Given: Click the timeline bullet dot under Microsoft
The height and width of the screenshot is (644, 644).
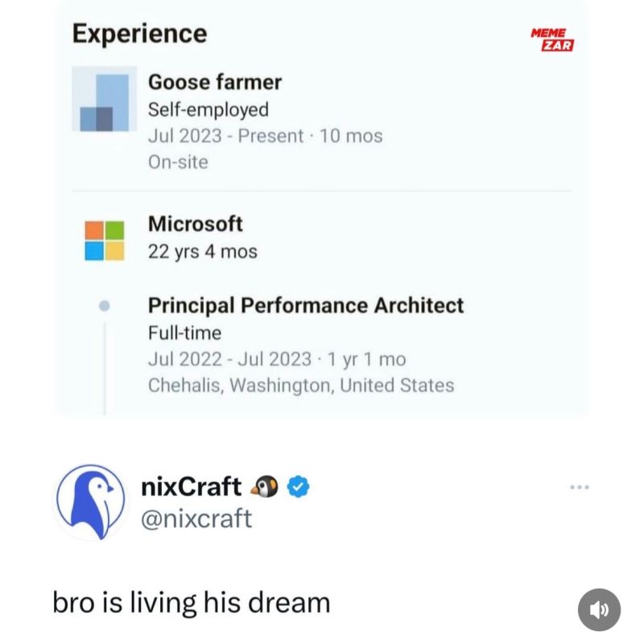Looking at the screenshot, I should click(x=104, y=306).
